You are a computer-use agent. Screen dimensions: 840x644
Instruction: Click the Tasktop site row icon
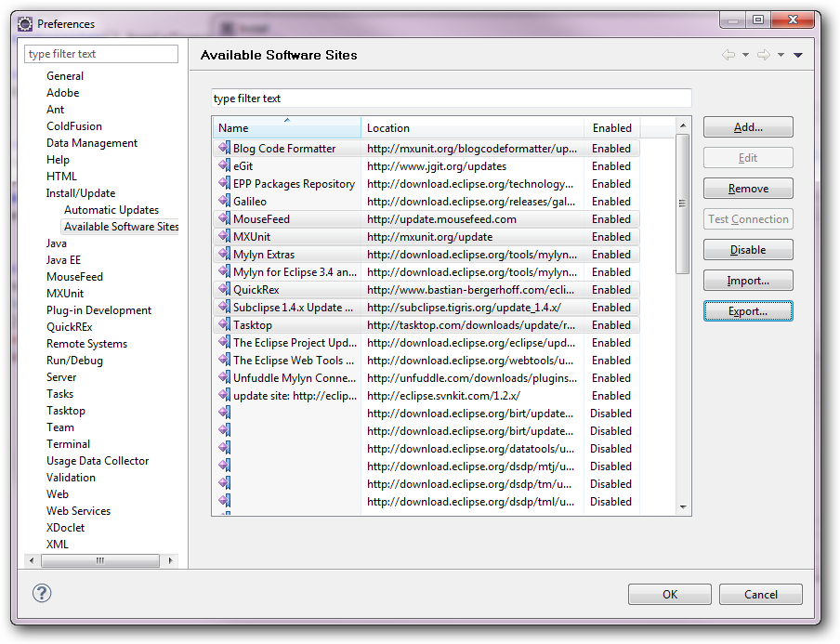pos(225,324)
